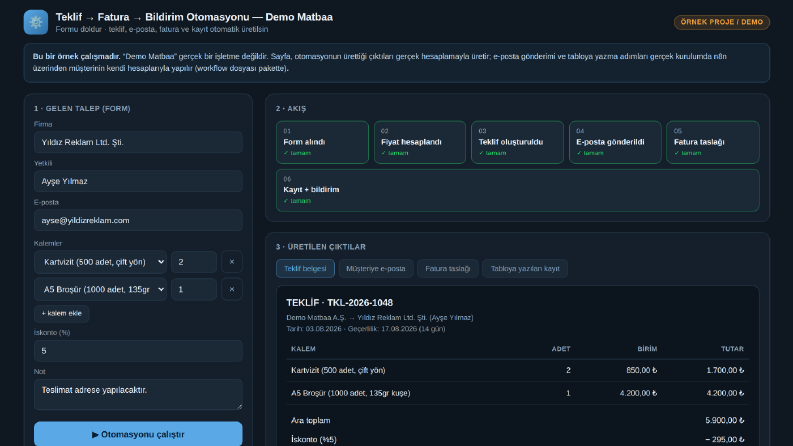
Task: Open the A5 Broşür item dropdown
Action: [100, 289]
